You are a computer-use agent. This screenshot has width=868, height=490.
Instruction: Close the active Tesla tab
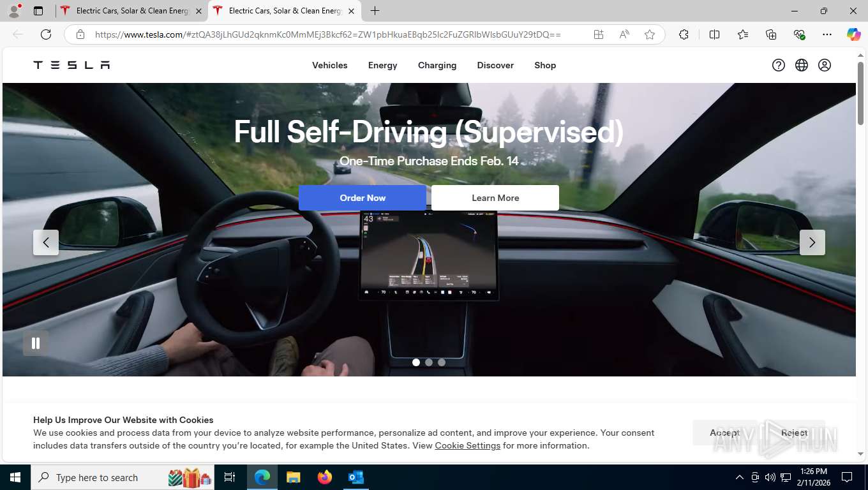pos(351,11)
